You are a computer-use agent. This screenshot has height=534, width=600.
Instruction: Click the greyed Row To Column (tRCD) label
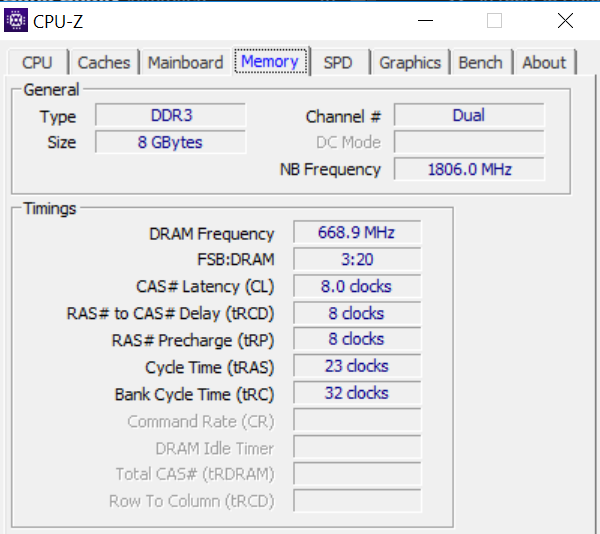click(x=192, y=501)
